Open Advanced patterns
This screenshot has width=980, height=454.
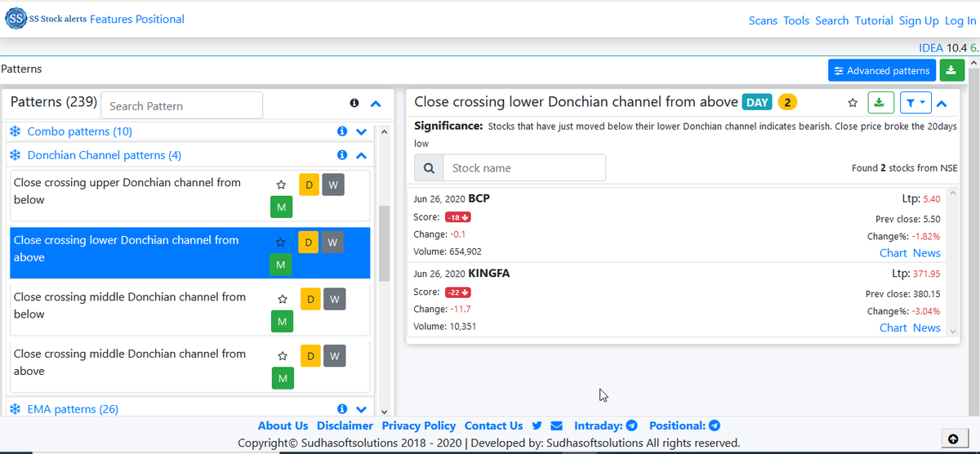(x=881, y=70)
